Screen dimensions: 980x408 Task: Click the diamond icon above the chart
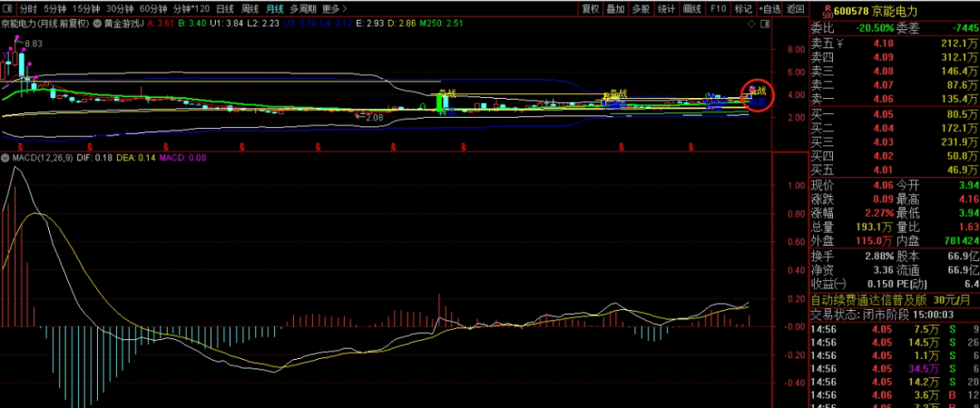[752, 24]
